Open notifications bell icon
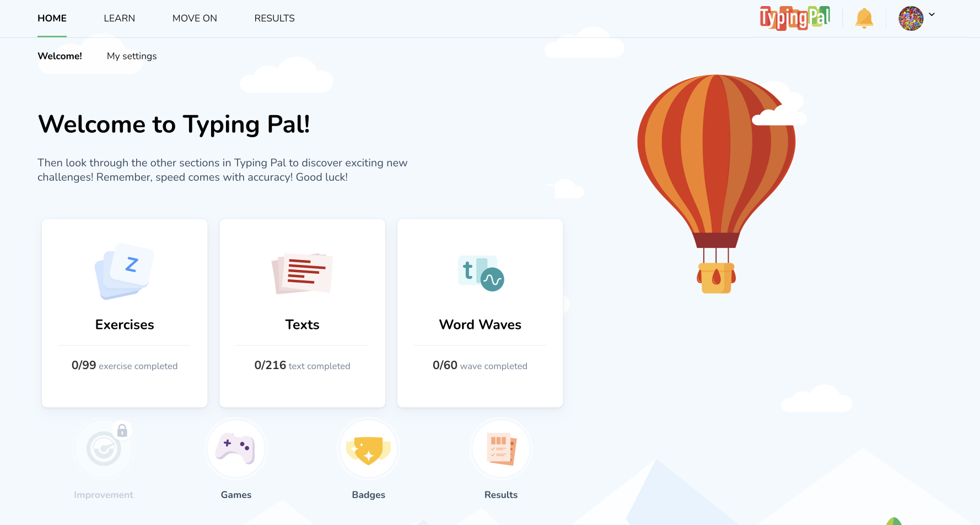 pos(864,18)
